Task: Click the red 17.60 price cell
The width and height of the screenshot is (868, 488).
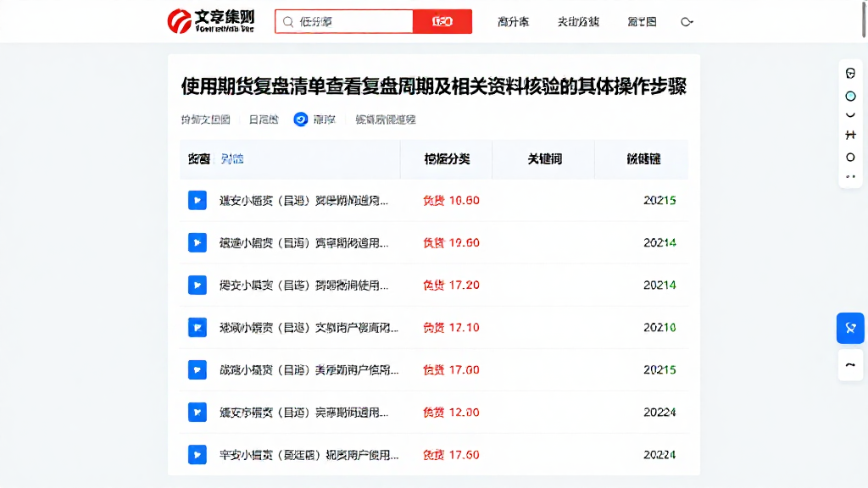Action: pyautogui.click(x=451, y=455)
